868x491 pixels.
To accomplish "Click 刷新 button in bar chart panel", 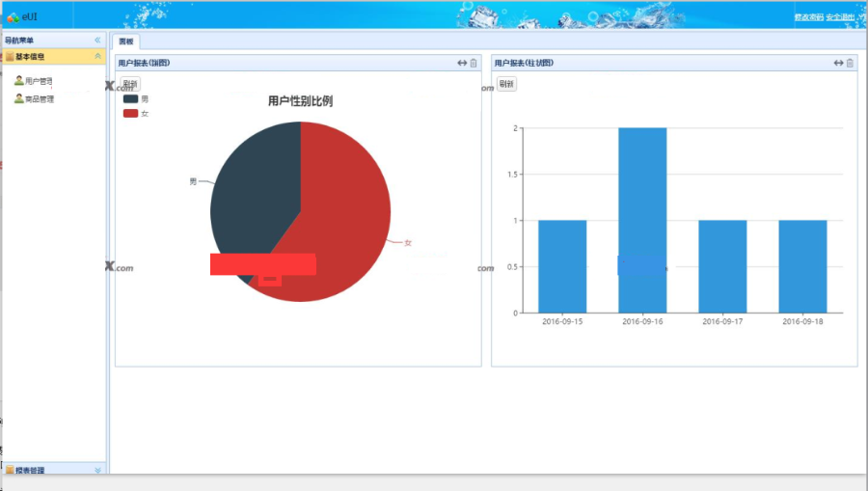I will (506, 84).
